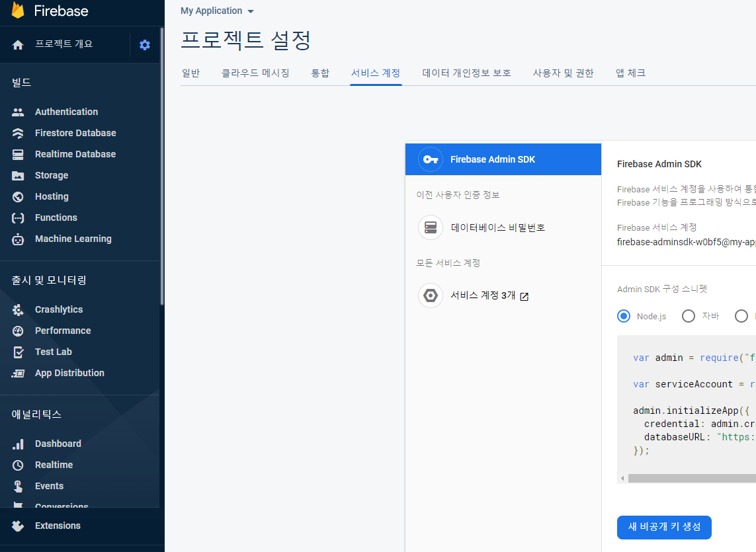The image size is (756, 552).
Task: Click the Firebase flame logo
Action: [x=18, y=10]
